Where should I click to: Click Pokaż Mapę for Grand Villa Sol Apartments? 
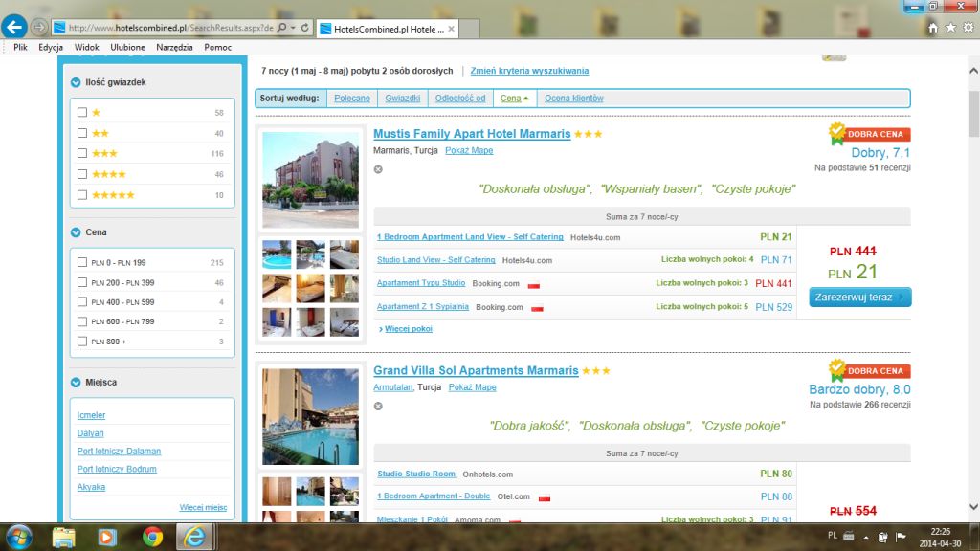click(x=473, y=387)
